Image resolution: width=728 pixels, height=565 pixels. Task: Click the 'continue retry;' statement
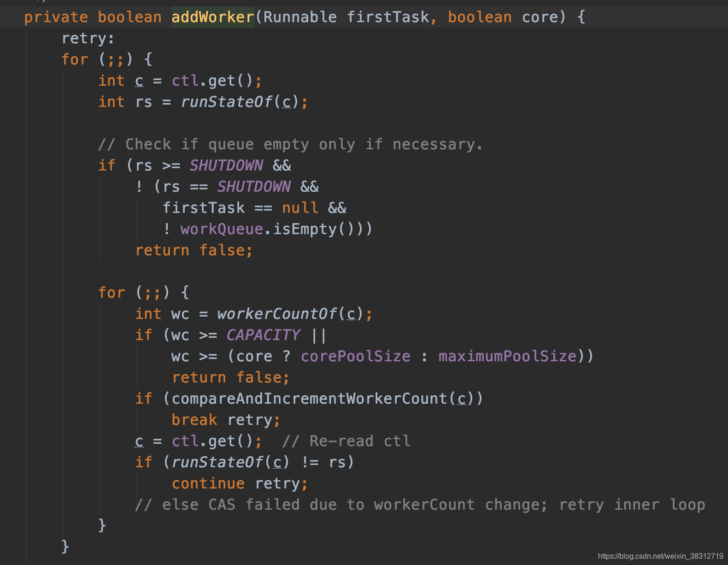240,483
